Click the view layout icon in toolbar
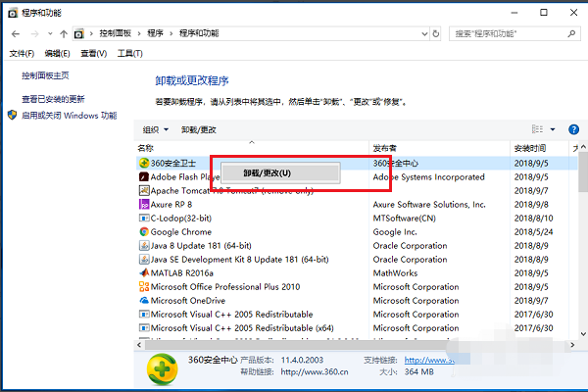Image resolution: width=588 pixels, height=392 pixels. tap(537, 129)
